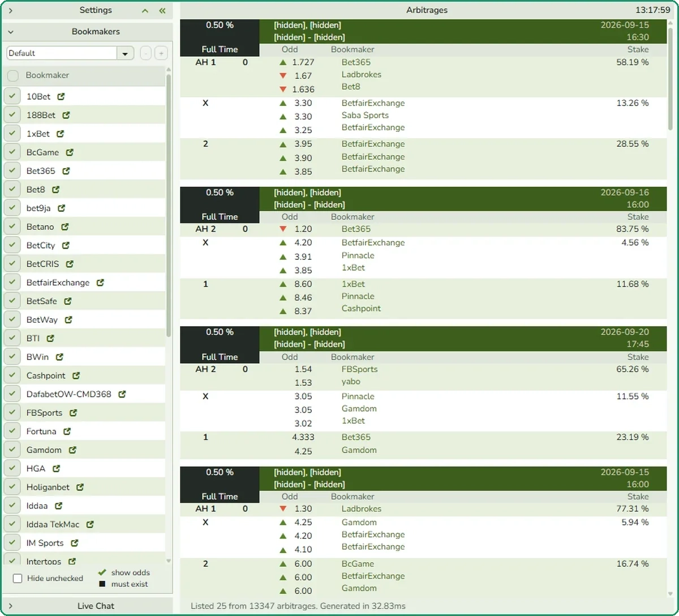Image resolution: width=679 pixels, height=616 pixels.
Task: Open external link icon beside 1xBet bookmaker
Action: coord(61,134)
